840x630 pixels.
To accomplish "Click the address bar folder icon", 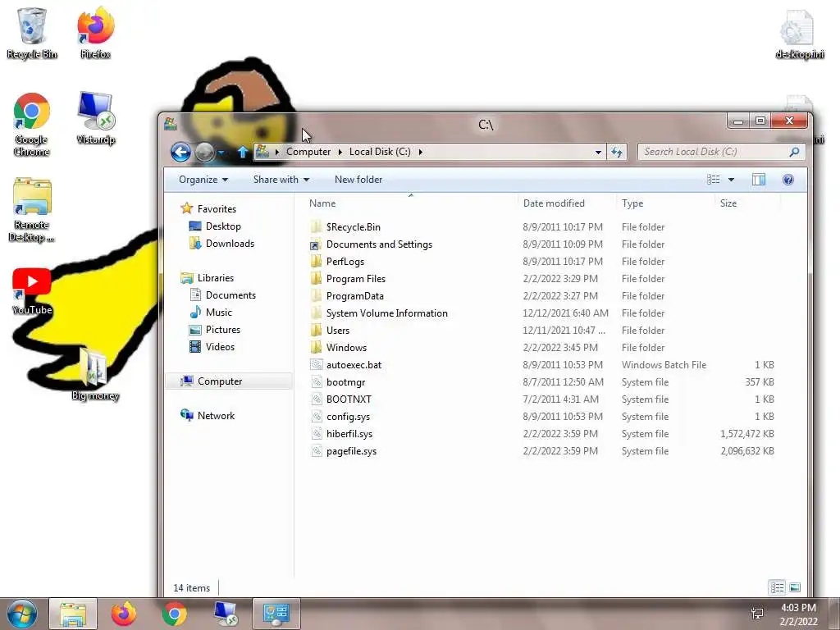I will tap(262, 152).
